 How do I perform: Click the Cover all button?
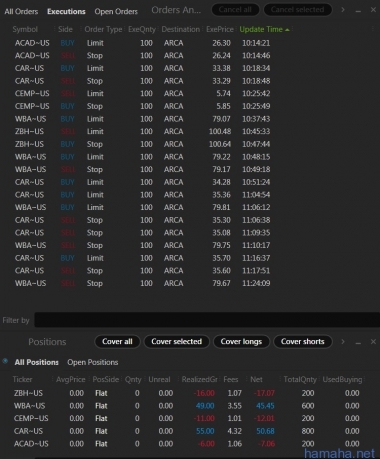[117, 341]
